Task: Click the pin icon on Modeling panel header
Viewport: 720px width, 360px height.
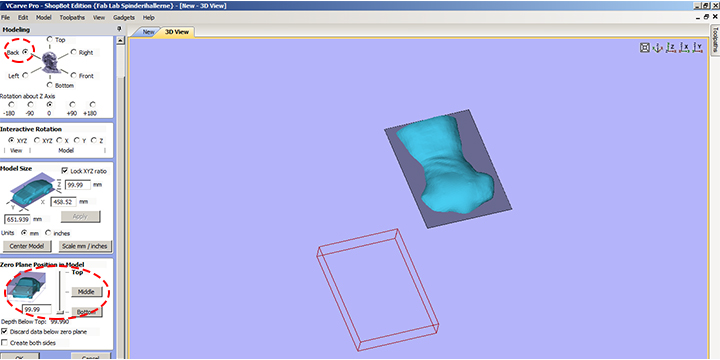Action: pyautogui.click(x=119, y=29)
